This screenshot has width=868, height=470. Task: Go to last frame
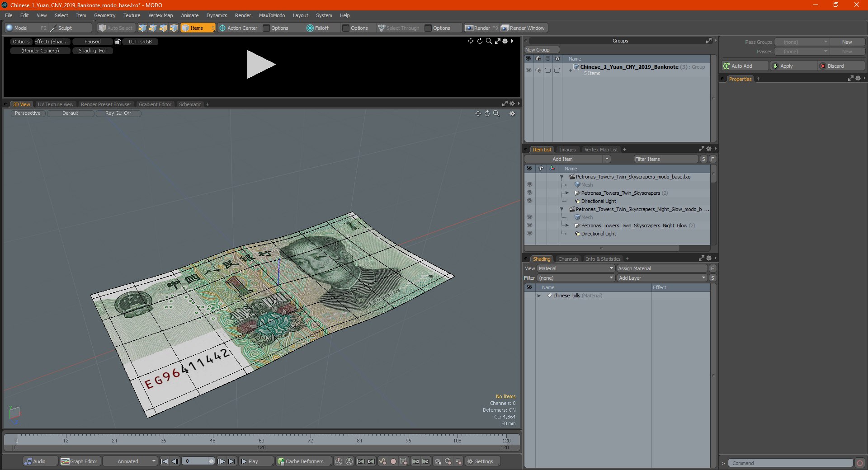[x=232, y=461]
